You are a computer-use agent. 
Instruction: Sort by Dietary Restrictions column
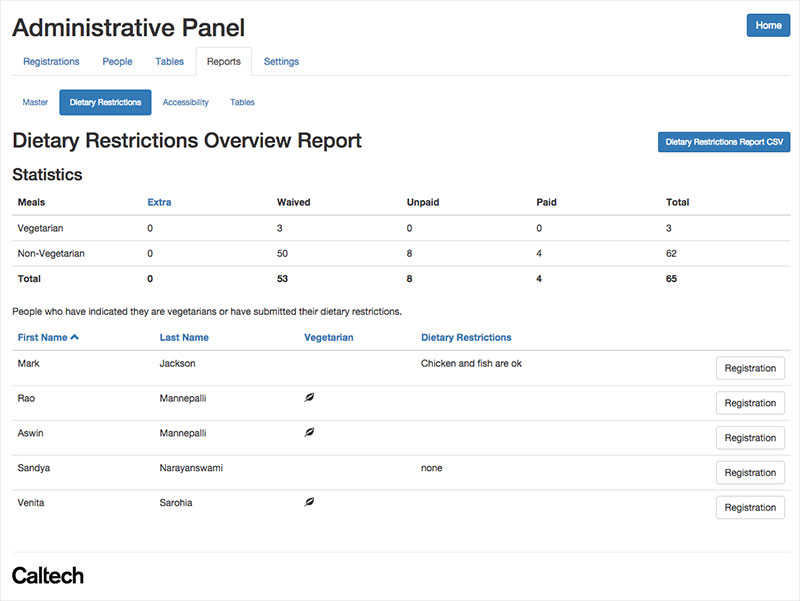[x=466, y=338]
